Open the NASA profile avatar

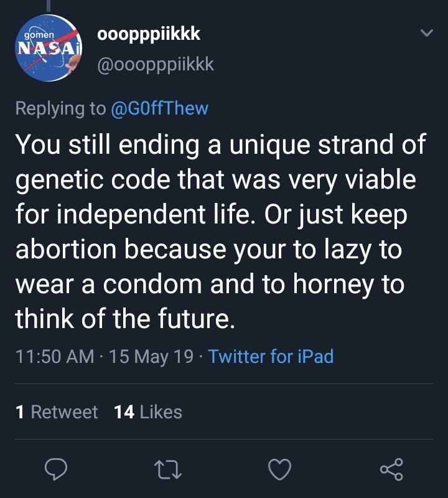pyautogui.click(x=49, y=48)
